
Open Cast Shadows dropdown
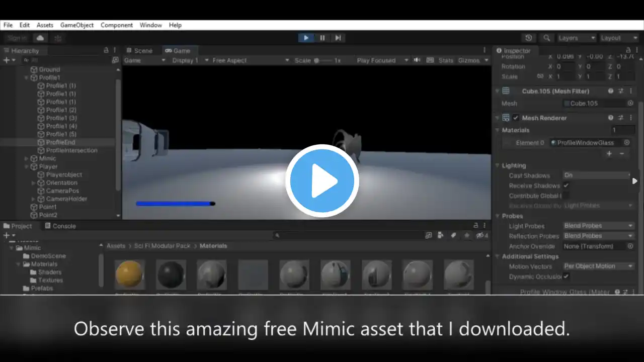coord(597,175)
